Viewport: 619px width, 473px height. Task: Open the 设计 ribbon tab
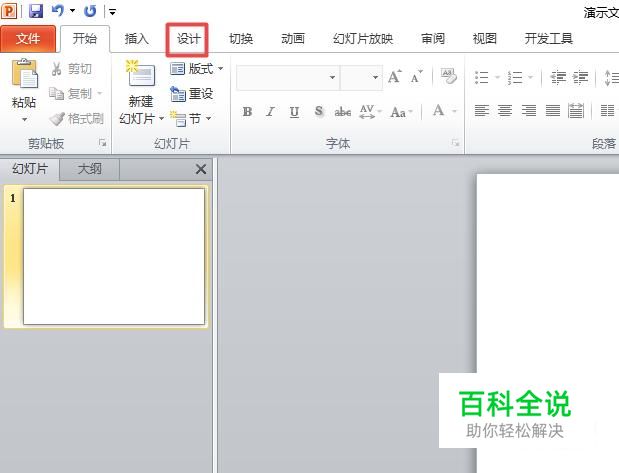(188, 39)
